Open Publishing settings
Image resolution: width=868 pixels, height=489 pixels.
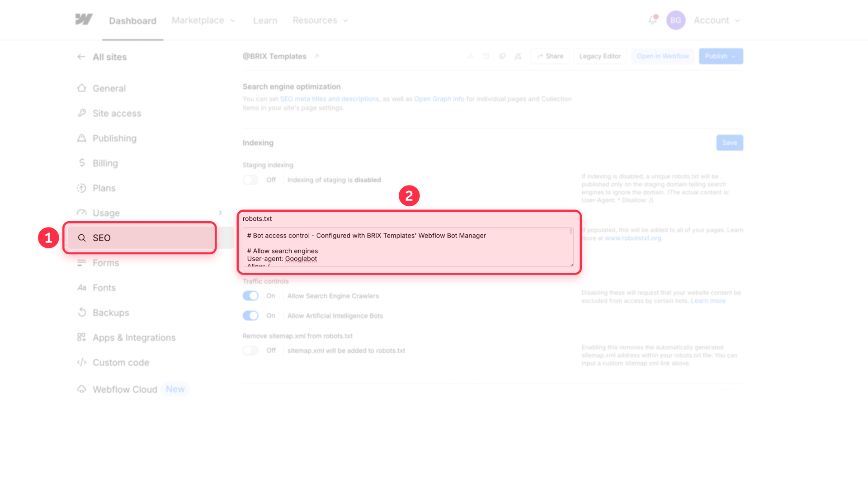(x=114, y=138)
